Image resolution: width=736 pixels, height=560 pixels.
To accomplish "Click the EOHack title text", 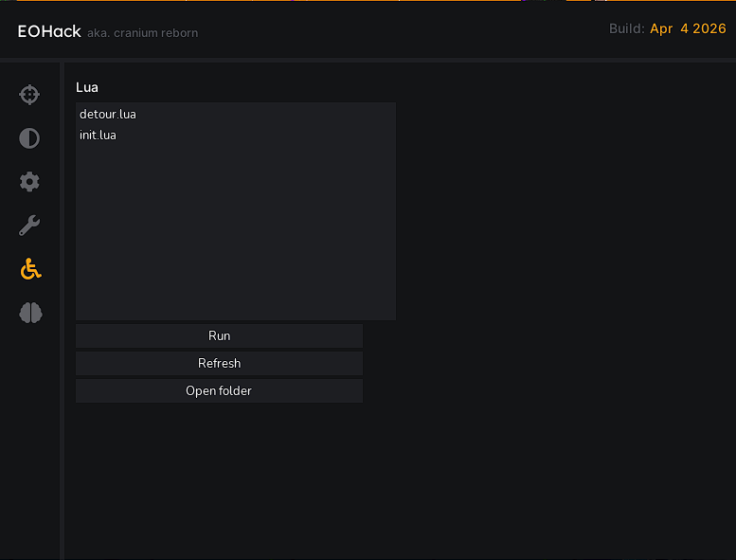I will (49, 31).
